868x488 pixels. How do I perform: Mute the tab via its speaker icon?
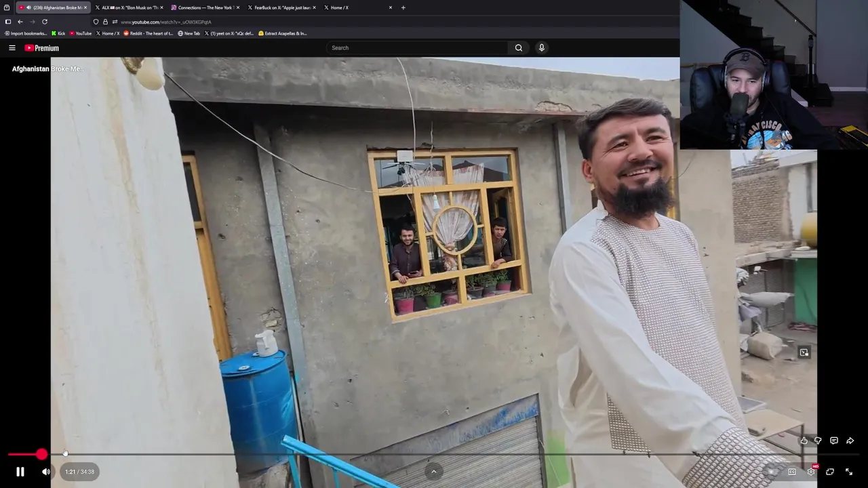point(28,7)
